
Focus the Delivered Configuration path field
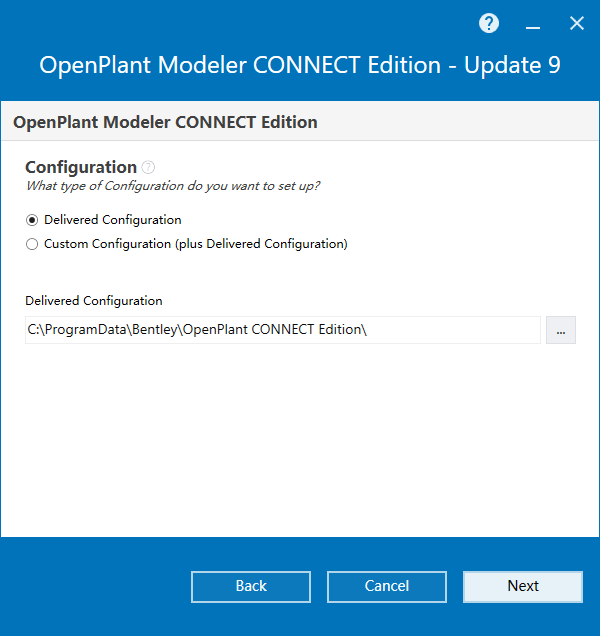pyautogui.click(x=283, y=330)
